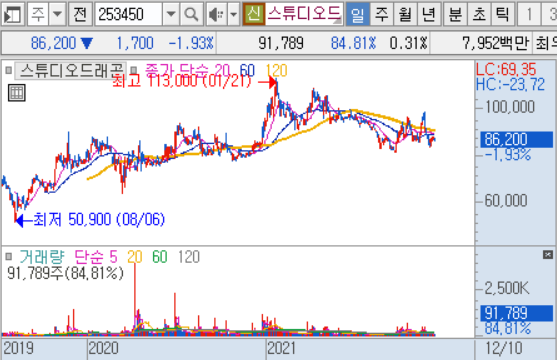Switch to 초 second chart
Screen dimensions: 557x360
click(479, 14)
